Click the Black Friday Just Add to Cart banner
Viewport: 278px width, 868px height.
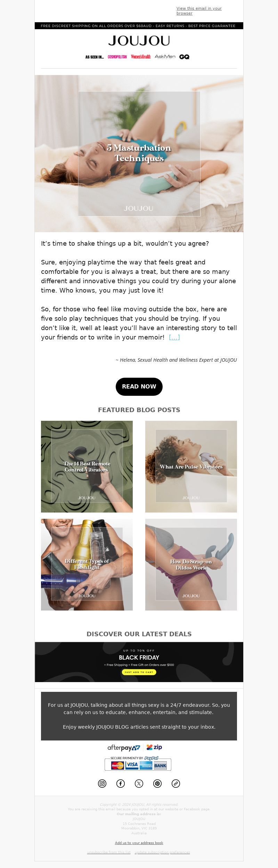point(139,662)
